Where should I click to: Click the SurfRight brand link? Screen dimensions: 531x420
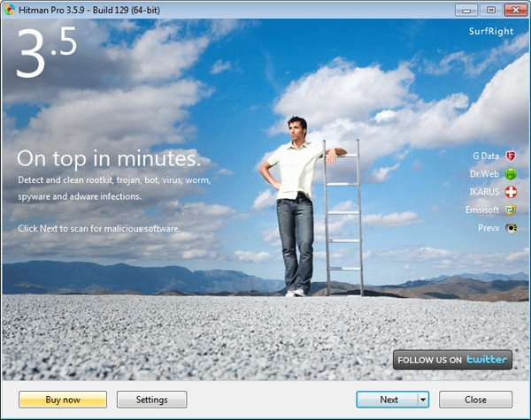point(491,31)
